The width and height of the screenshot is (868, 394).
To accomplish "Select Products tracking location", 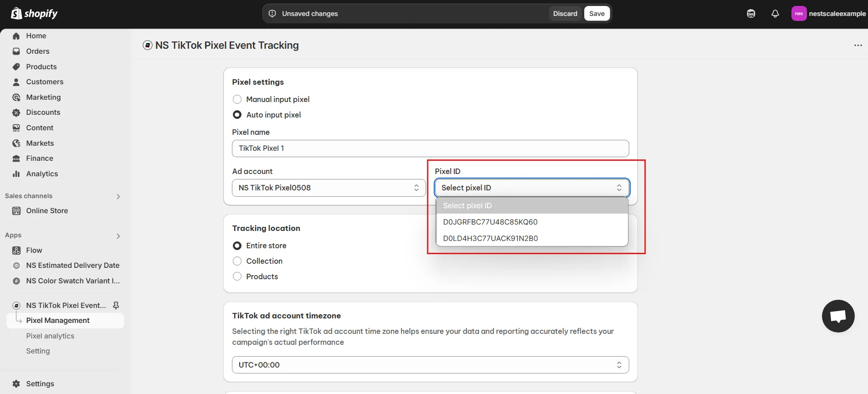I will click(x=237, y=277).
